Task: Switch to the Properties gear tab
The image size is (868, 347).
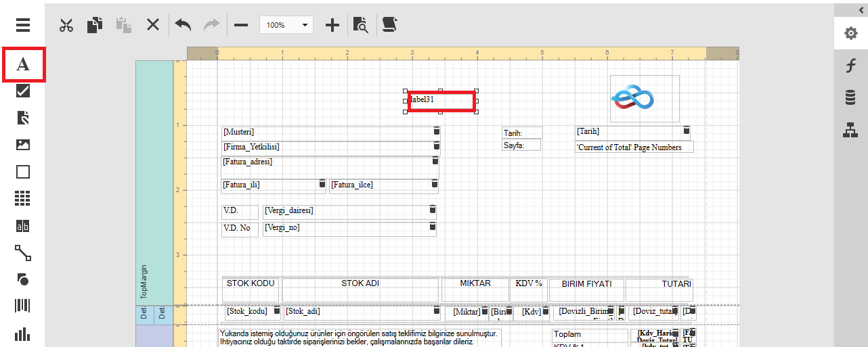Action: [x=850, y=33]
